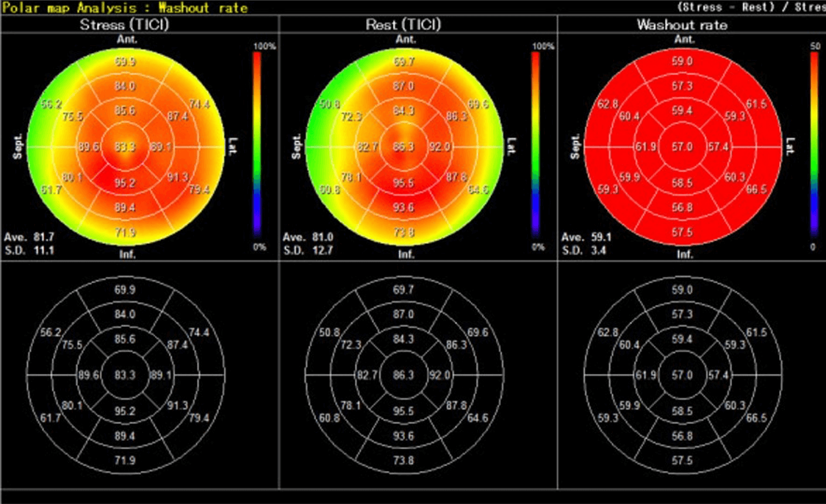Click the Stress (TlCl) panel header
The height and width of the screenshot is (504, 826).
tap(124, 25)
